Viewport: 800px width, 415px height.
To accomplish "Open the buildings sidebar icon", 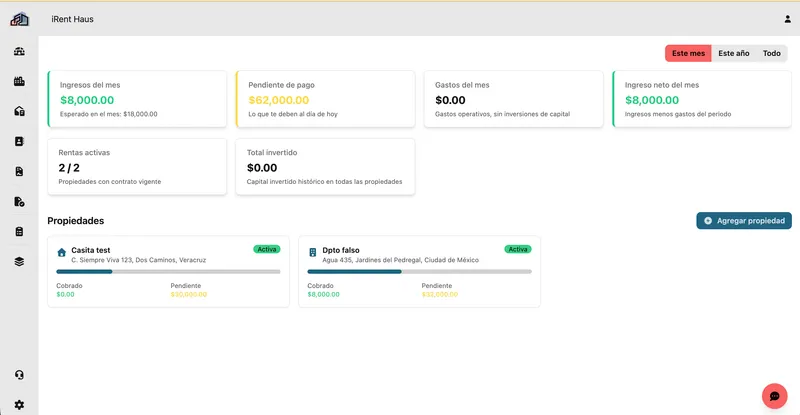I will pyautogui.click(x=19, y=81).
